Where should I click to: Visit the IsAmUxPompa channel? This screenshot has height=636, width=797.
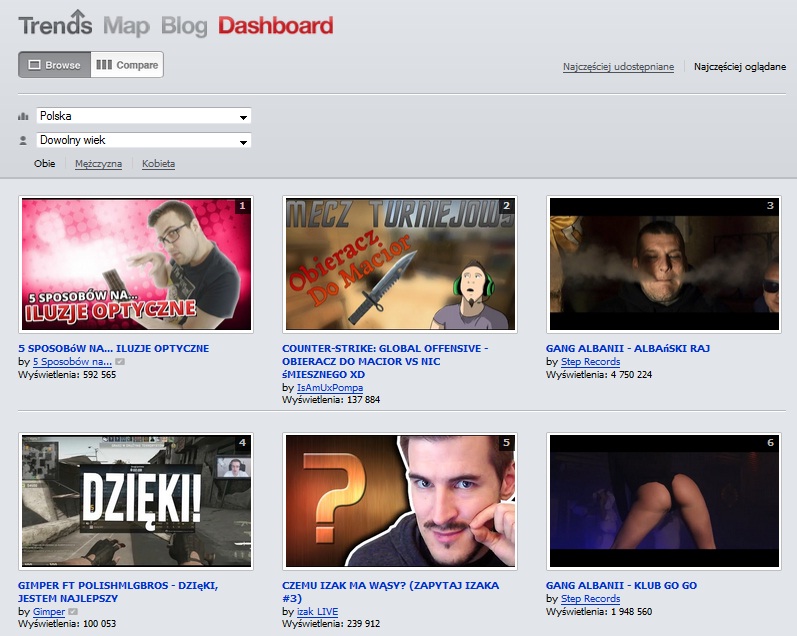[330, 388]
